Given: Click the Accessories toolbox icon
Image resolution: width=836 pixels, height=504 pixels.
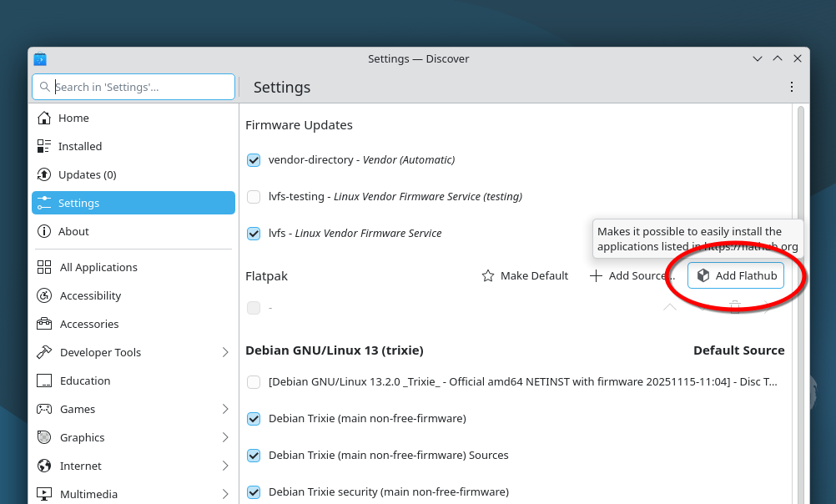Looking at the screenshot, I should pos(44,324).
